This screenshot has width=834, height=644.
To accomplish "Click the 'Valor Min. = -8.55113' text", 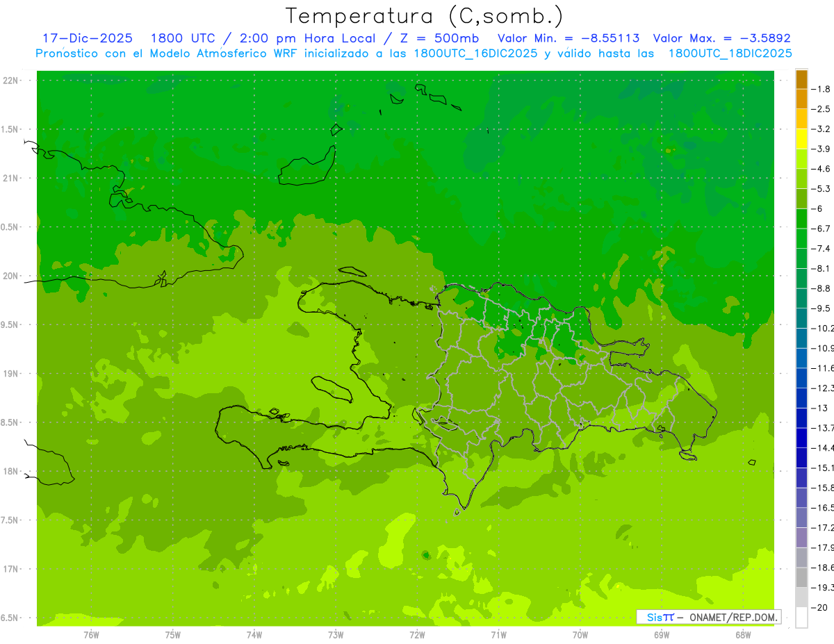I will click(x=569, y=38).
